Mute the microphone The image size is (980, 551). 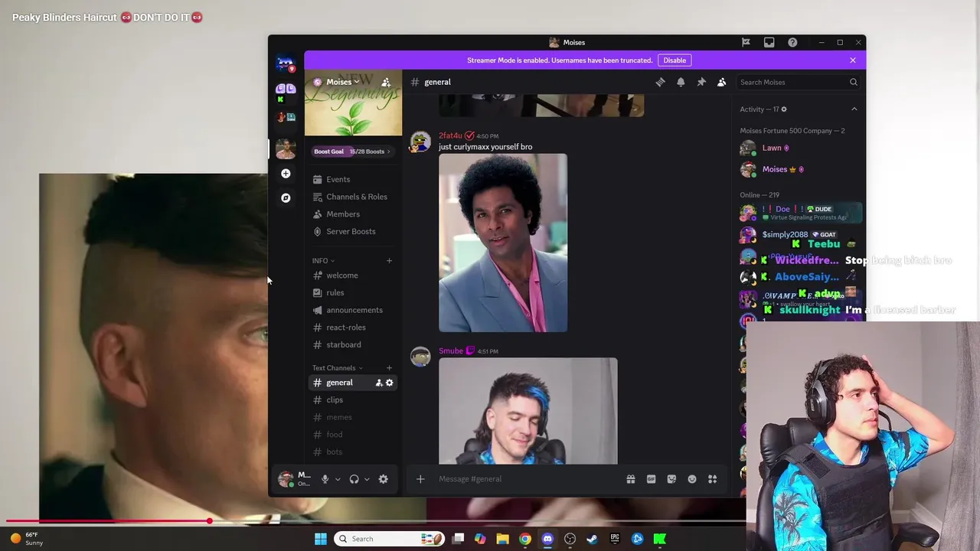(325, 479)
